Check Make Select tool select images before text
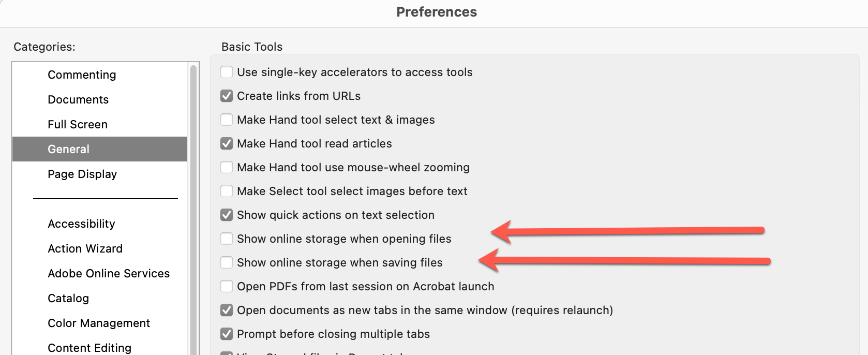Image resolution: width=868 pixels, height=355 pixels. (226, 191)
